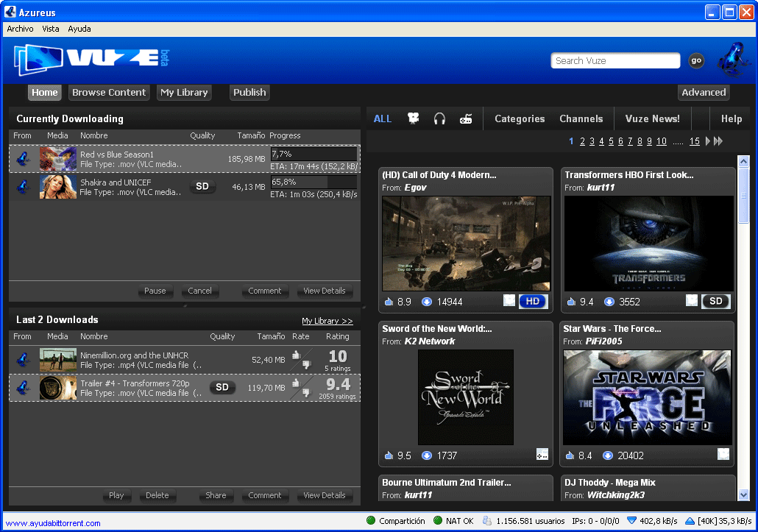Jump to last page with double arrow
The height and width of the screenshot is (532, 758).
(x=718, y=141)
